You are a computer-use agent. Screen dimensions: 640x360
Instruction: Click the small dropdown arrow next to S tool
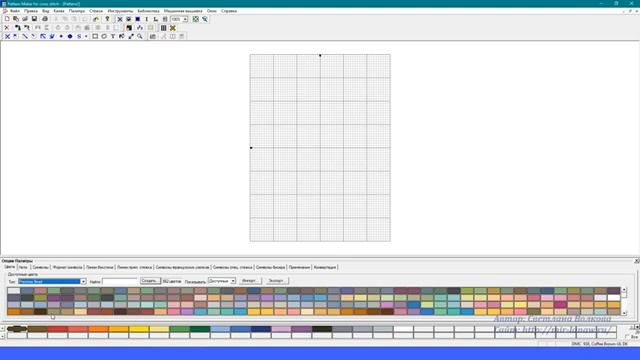[86, 36]
